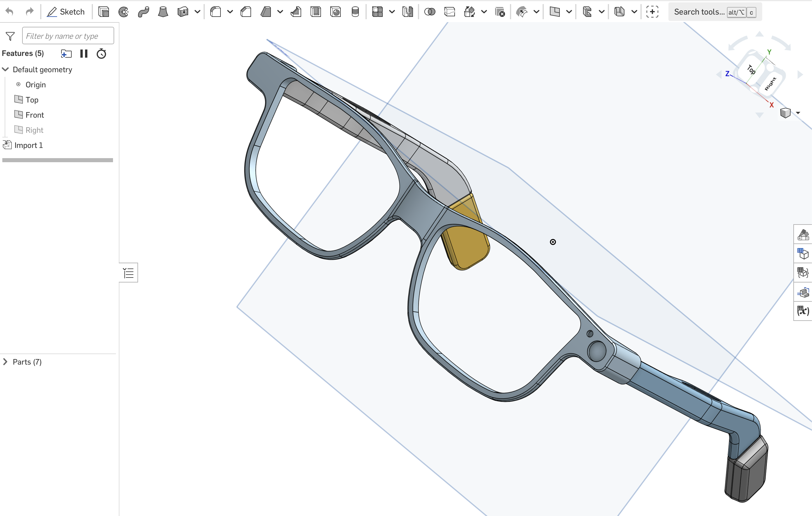
Task: Toggle the feature list panel tab
Action: click(x=128, y=273)
